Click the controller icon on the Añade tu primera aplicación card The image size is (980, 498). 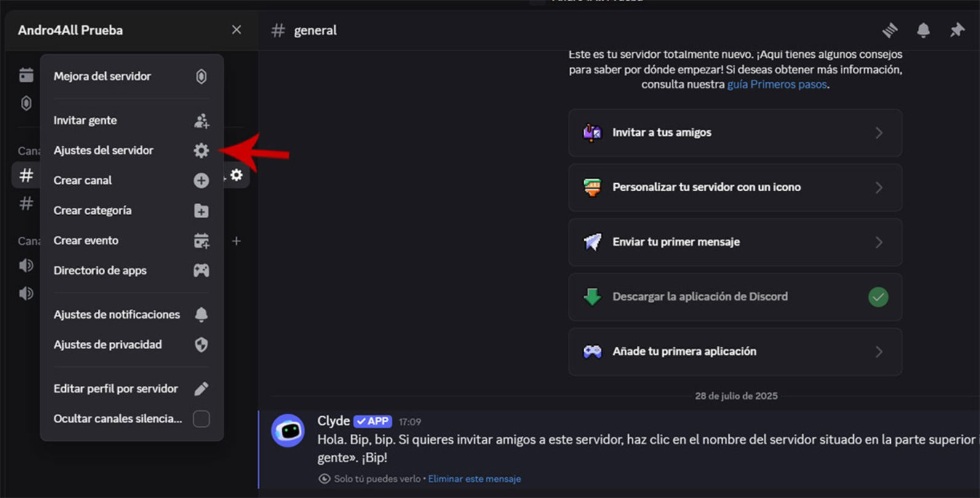pos(592,351)
